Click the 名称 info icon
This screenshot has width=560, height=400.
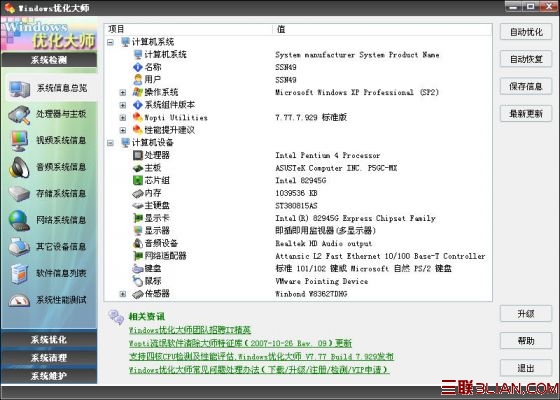click(138, 67)
